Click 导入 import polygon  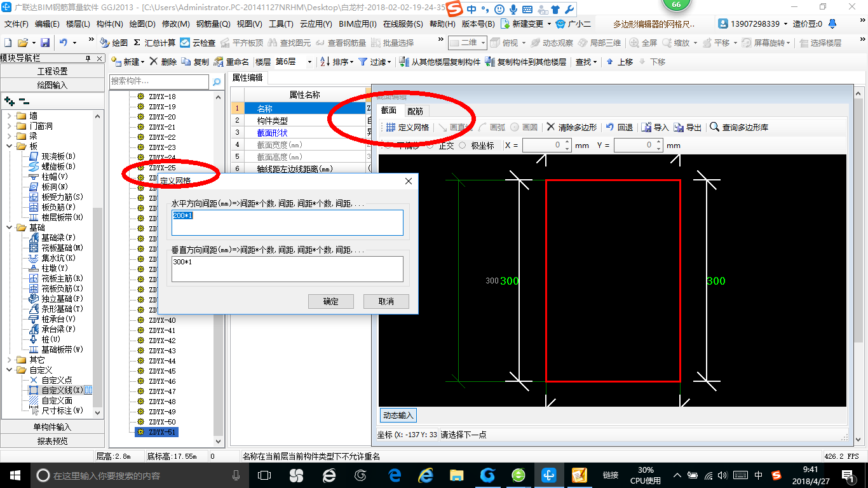(x=654, y=127)
